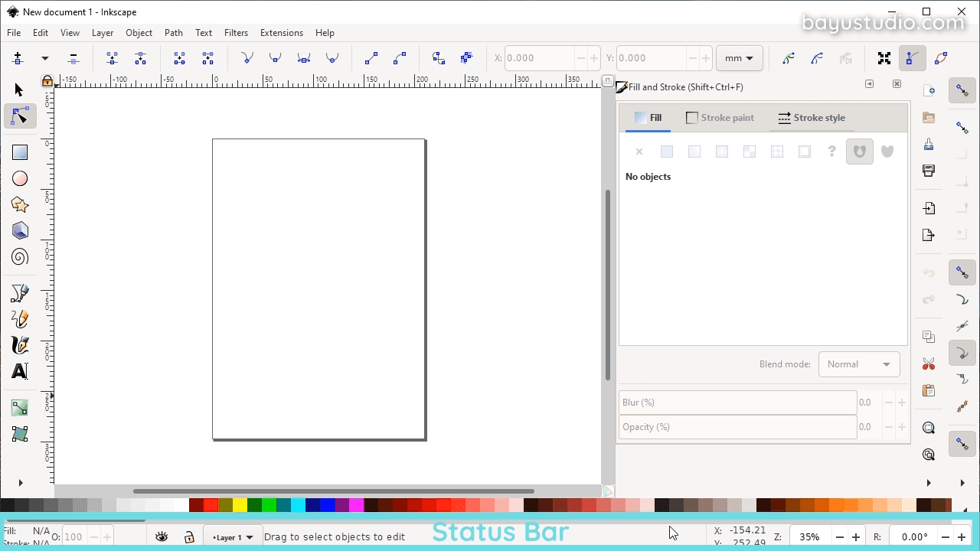Toggle layer visibility eye in status bar
Viewport: 980px width, 551px height.
[162, 536]
